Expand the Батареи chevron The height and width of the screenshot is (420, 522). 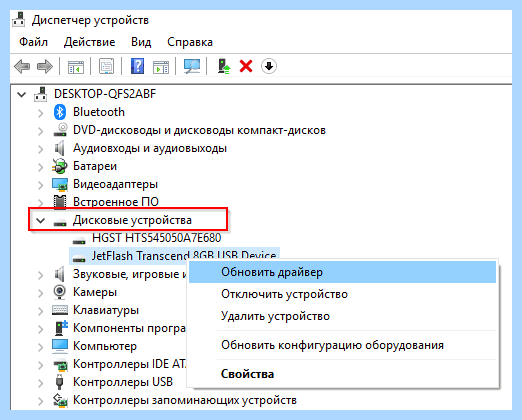point(40,167)
